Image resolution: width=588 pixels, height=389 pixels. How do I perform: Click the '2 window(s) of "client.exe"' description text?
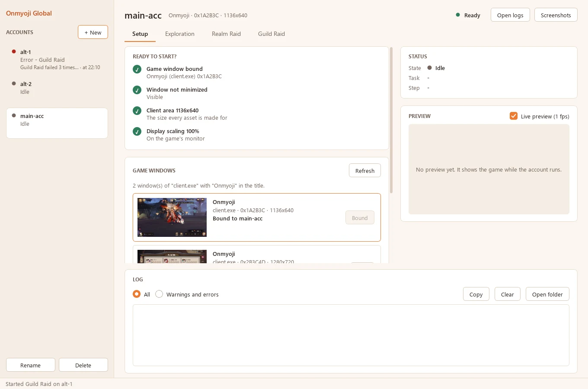click(198, 185)
